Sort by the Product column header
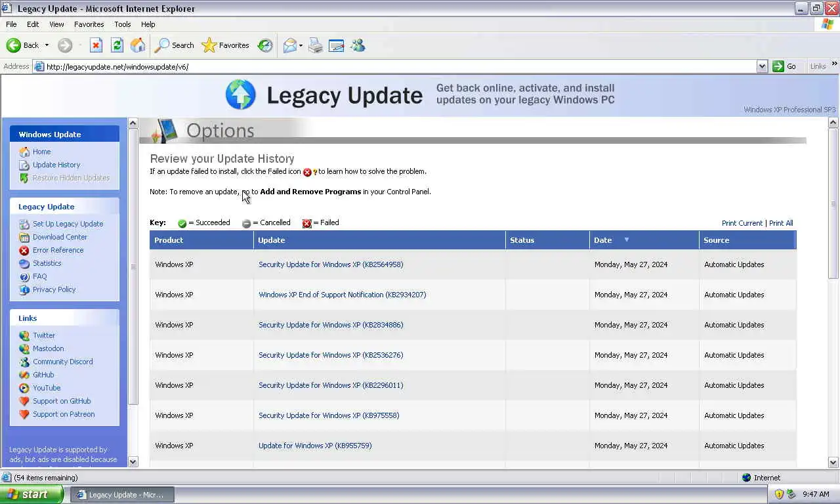840x504 pixels. 201,240
